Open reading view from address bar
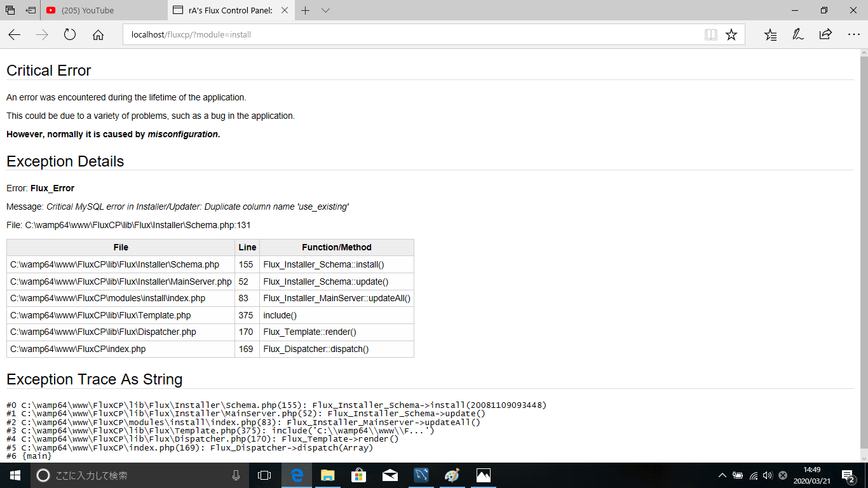The image size is (868, 488). click(x=711, y=35)
